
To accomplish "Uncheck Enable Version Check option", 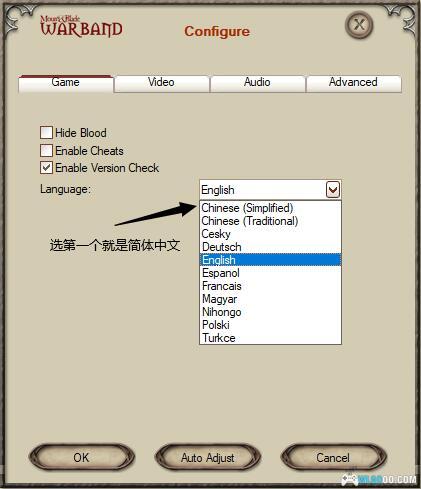I will pyautogui.click(x=46, y=168).
